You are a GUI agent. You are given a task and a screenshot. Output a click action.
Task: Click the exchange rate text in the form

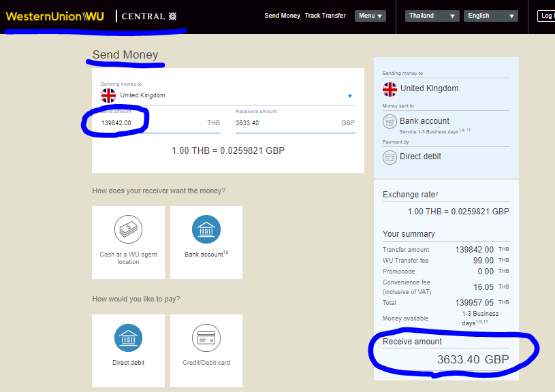click(228, 150)
